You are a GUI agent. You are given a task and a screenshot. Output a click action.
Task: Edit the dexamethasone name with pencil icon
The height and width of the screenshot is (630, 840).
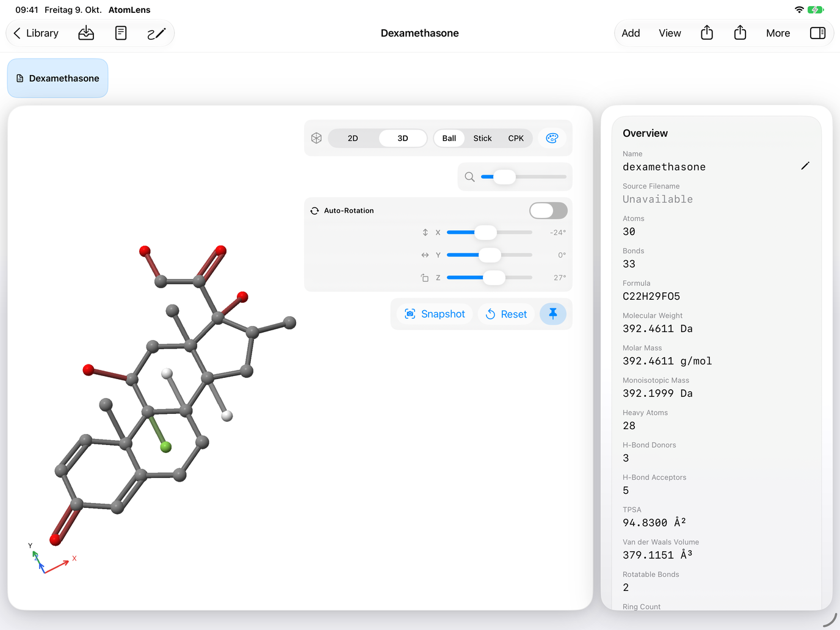point(805,166)
